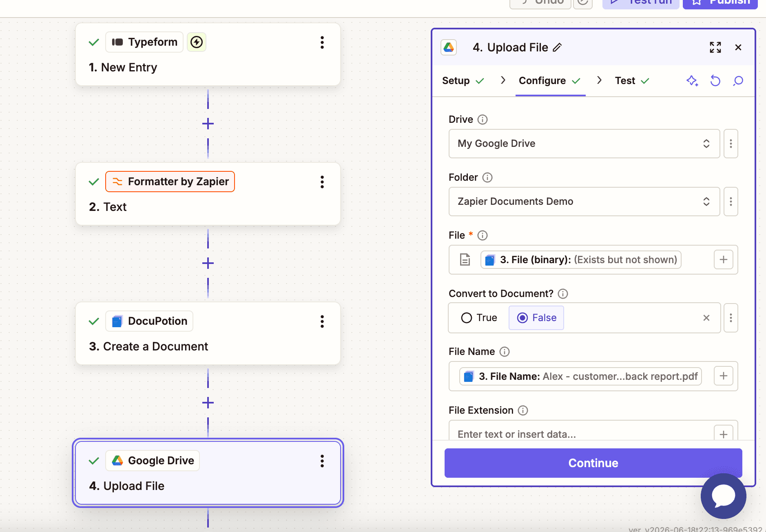Viewport: 766px width, 532px height.
Task: Add a step between Typeform and Formatter
Action: click(x=208, y=124)
